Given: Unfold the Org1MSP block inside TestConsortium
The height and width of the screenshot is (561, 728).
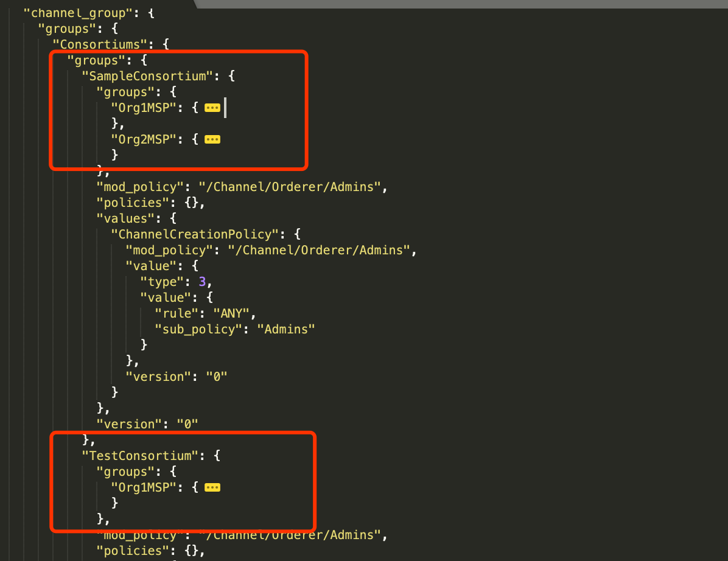Looking at the screenshot, I should (212, 488).
